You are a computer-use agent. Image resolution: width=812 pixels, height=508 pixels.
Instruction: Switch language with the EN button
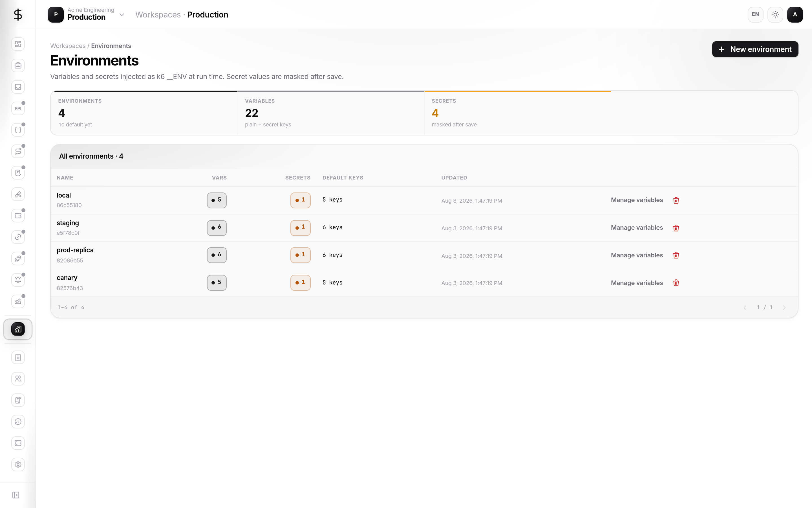tap(755, 14)
